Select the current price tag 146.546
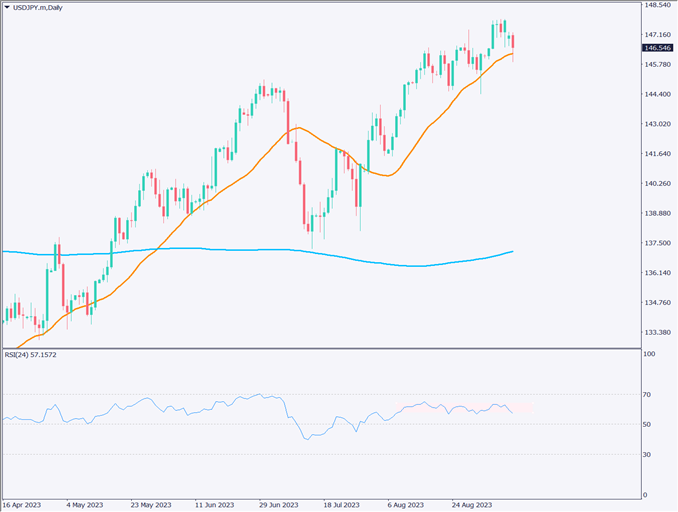This screenshot has width=678, height=512. pyautogui.click(x=658, y=47)
